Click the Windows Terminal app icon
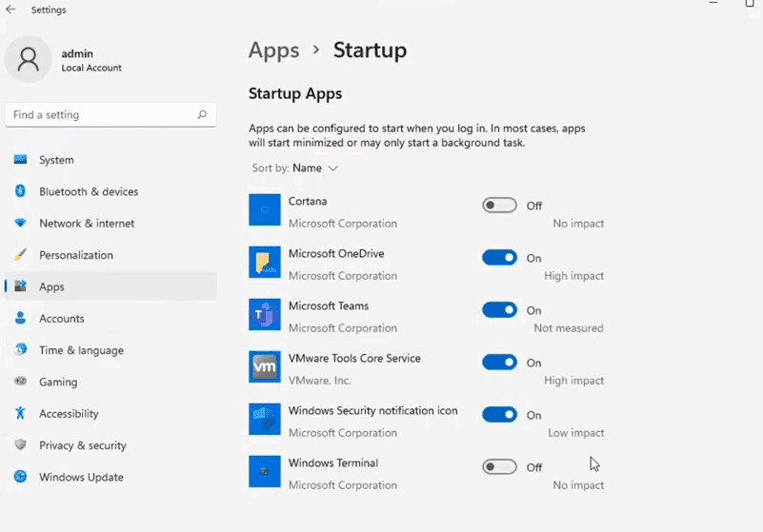This screenshot has width=763, height=532. (x=265, y=472)
